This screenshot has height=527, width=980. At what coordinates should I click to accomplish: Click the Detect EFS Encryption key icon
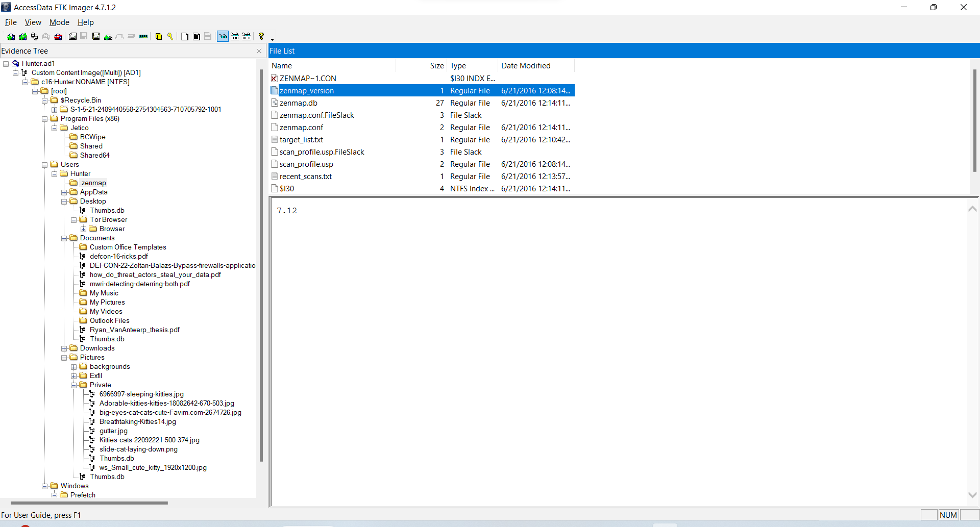(x=170, y=36)
